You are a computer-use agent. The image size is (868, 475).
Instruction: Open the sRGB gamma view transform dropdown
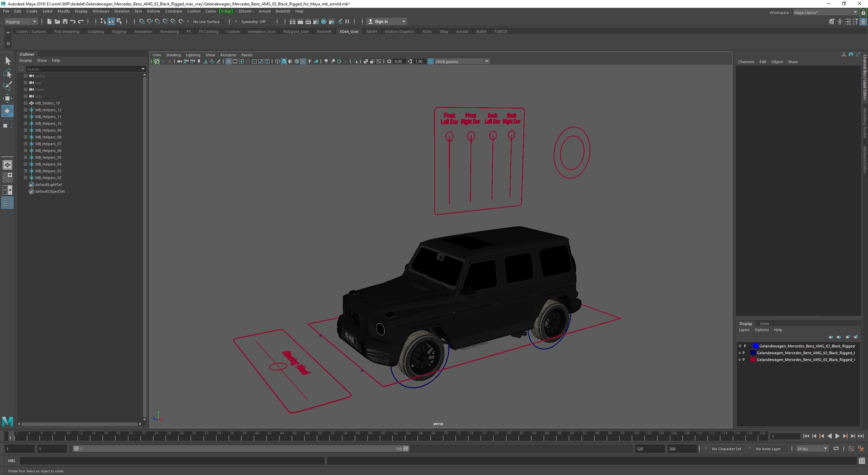pos(462,61)
